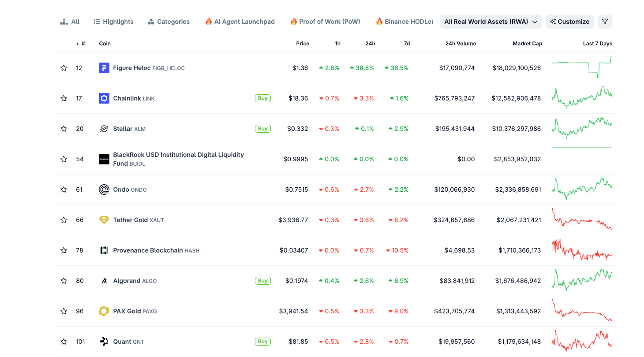Open the Categories tab
The width and height of the screenshot is (644, 357).
point(168,22)
